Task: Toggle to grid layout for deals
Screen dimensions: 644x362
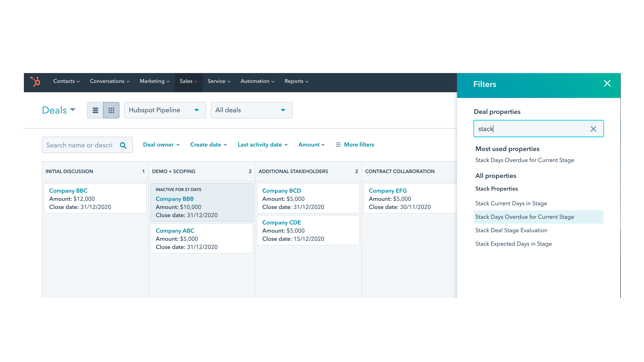Action: point(111,110)
